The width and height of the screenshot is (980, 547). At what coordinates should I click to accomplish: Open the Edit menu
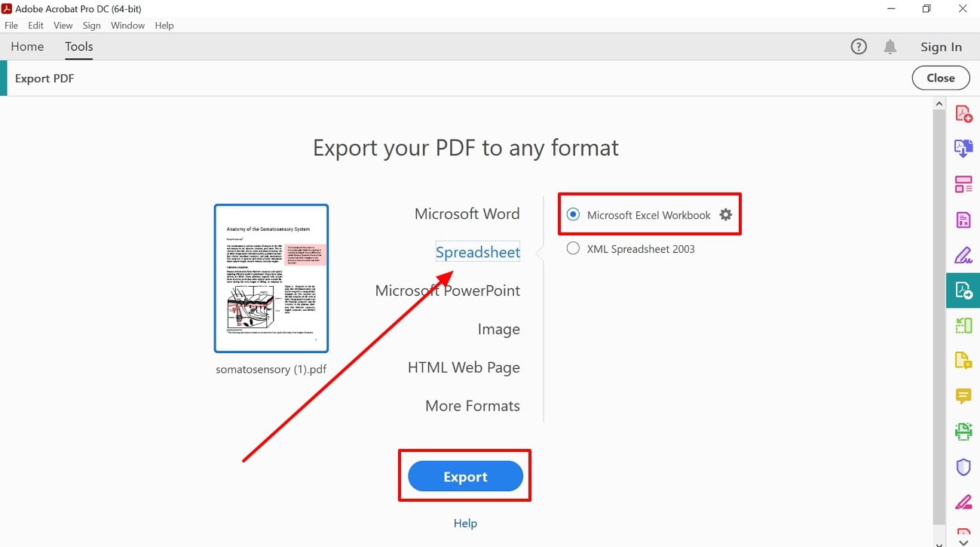tap(35, 26)
